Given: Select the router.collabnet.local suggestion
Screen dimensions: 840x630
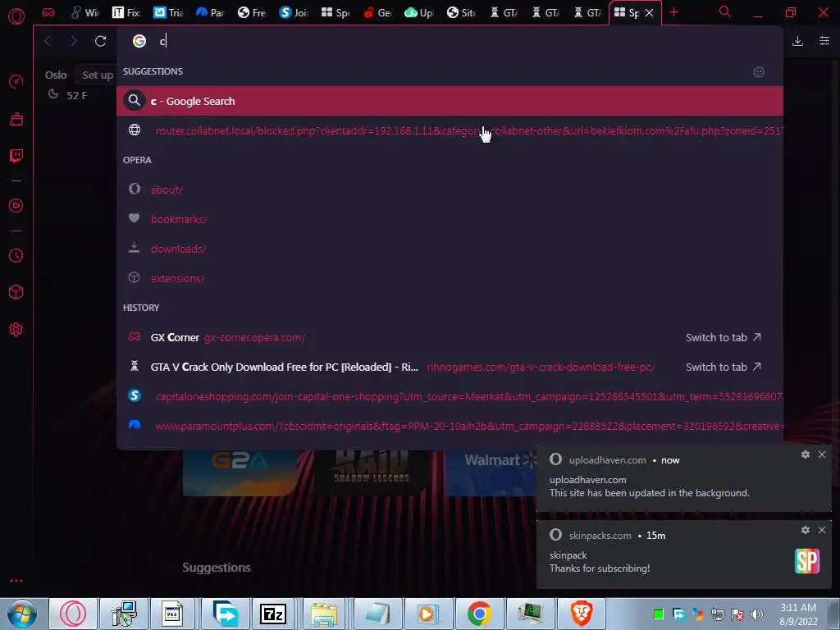Looking at the screenshot, I should pos(450,130).
